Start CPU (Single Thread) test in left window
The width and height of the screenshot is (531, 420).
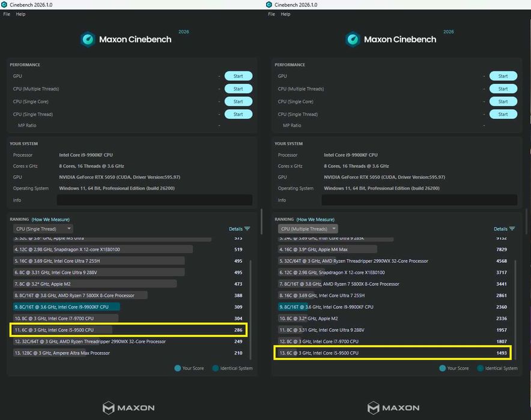(238, 114)
